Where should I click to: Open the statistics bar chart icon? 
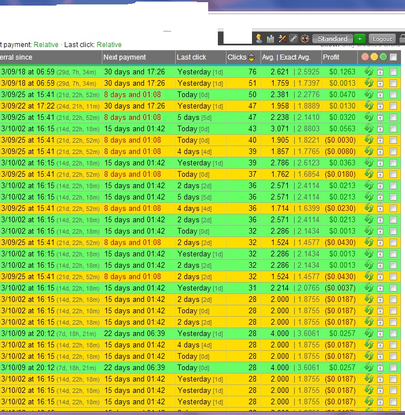[270, 39]
